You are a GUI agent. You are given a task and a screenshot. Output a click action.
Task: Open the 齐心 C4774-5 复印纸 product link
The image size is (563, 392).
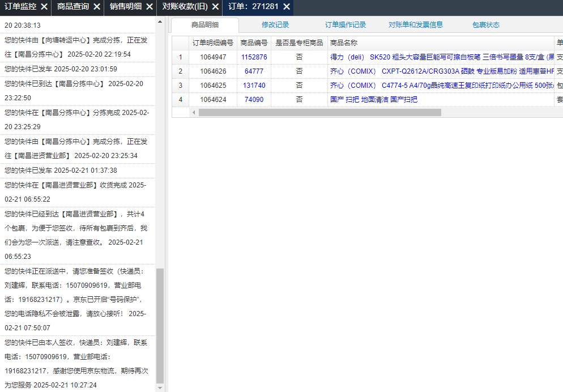click(442, 86)
